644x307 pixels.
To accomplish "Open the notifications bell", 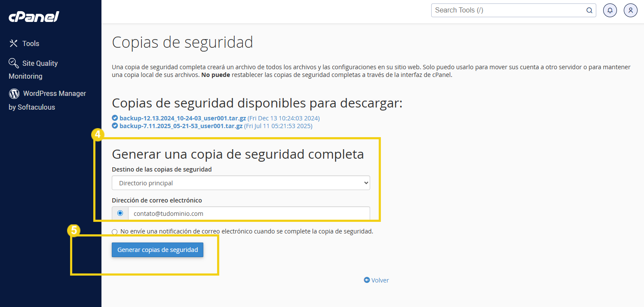I will point(610,10).
